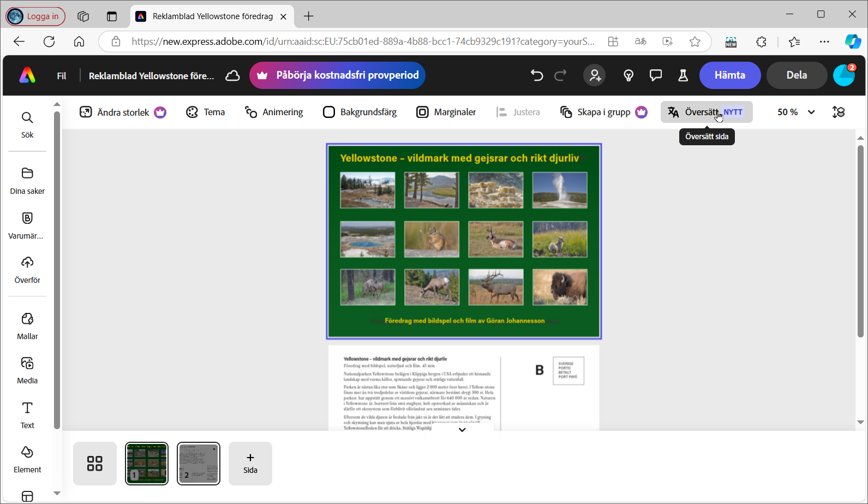Click the invite collaborator icon
Screen dimensions: 868x504
[x=595, y=75]
